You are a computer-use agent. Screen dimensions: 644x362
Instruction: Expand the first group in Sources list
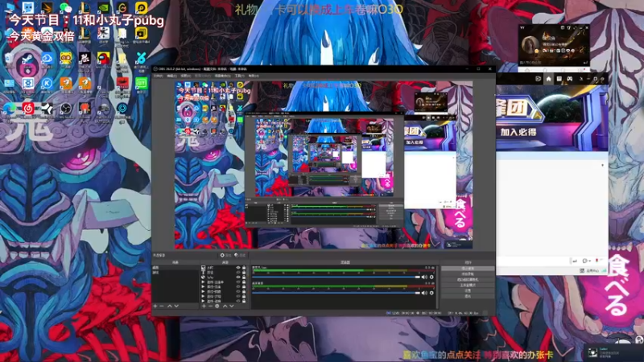pos(203,282)
